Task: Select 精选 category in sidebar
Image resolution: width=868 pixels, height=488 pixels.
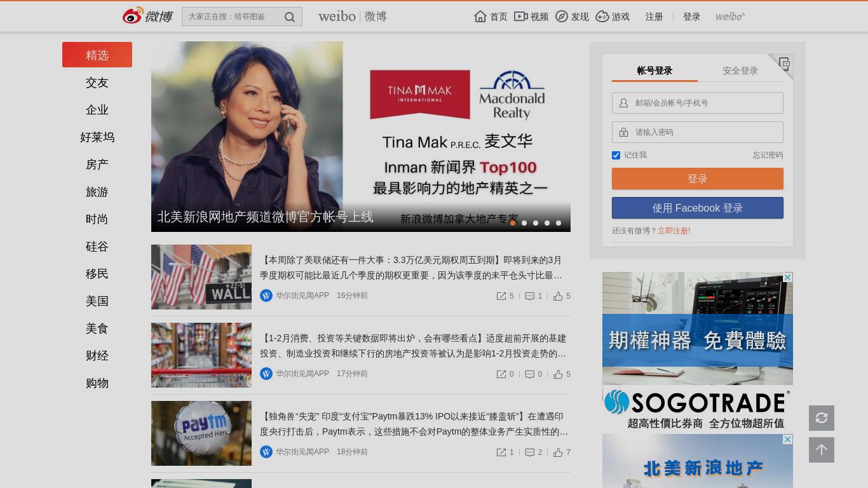Action: click(97, 55)
